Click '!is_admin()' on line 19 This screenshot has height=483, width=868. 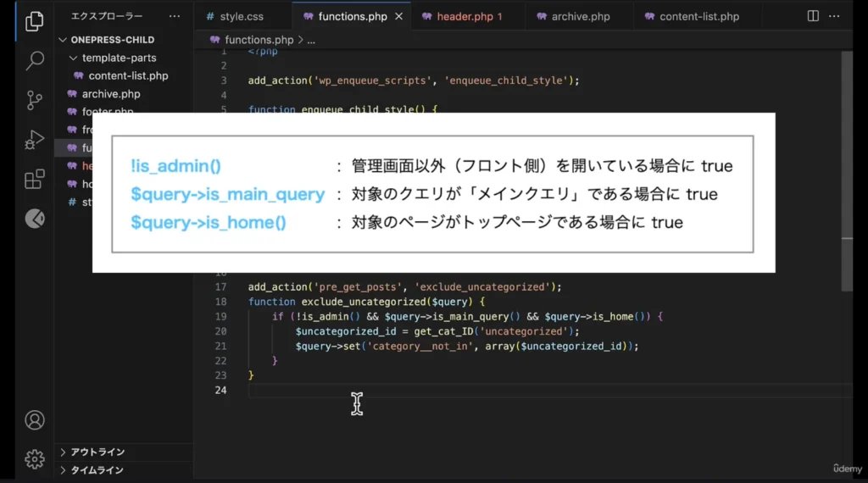click(x=328, y=316)
